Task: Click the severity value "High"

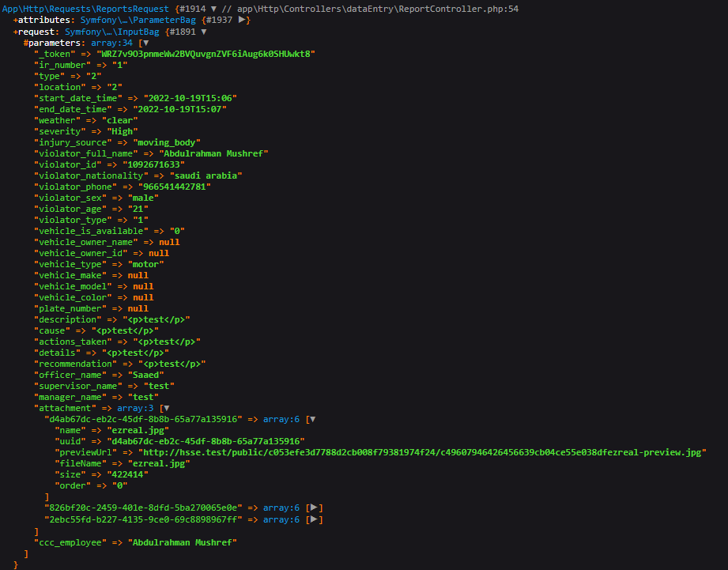Action: [x=122, y=131]
